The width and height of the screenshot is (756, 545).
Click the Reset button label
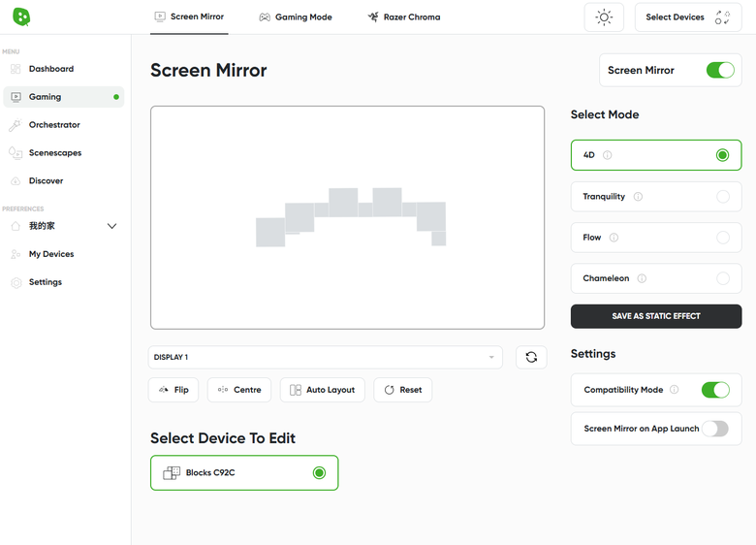tap(411, 390)
